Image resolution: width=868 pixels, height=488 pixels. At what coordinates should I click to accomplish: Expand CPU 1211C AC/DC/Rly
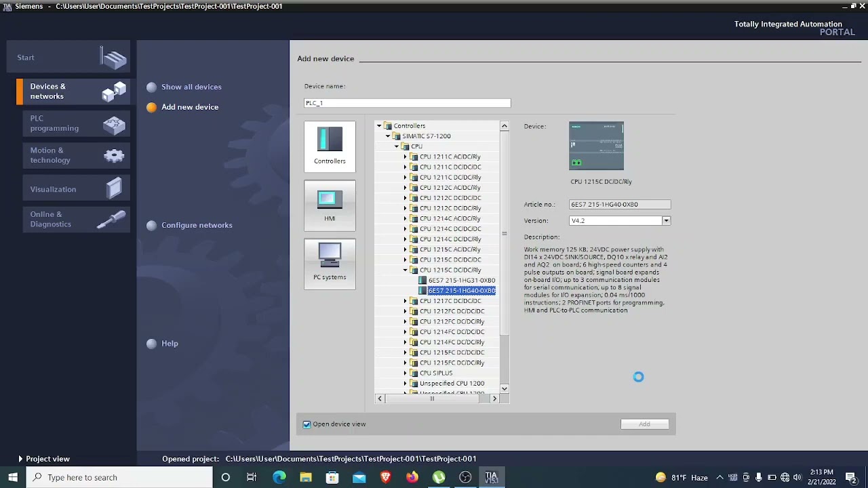406,157
